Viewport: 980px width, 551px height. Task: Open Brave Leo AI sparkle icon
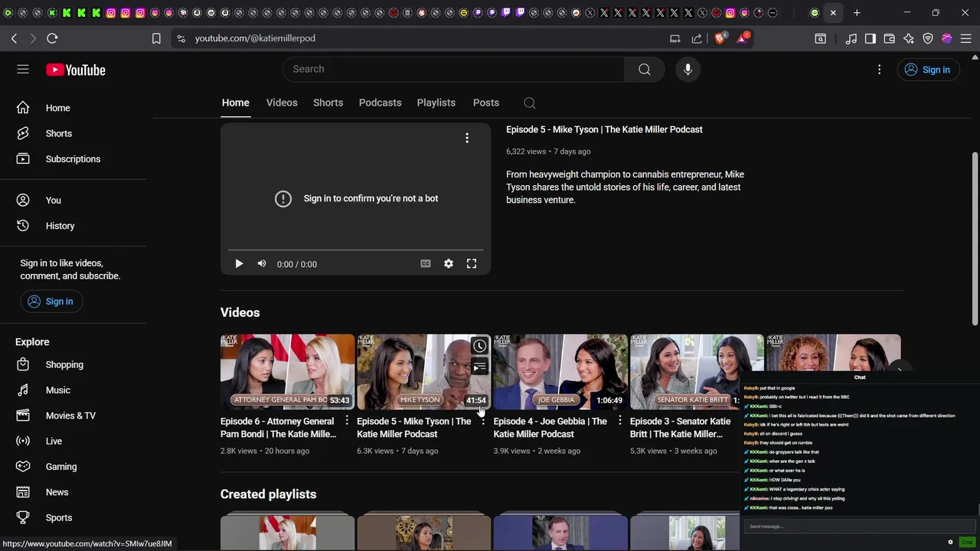909,38
